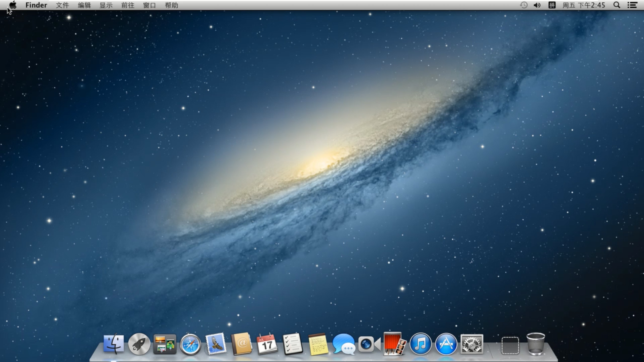
Task: Open the Apple menu
Action: tap(13, 5)
